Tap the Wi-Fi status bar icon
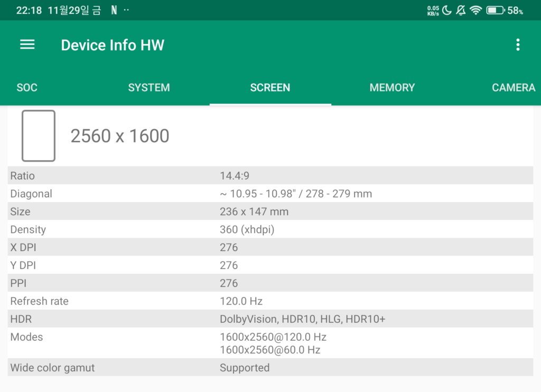The image size is (541, 392). [476, 11]
